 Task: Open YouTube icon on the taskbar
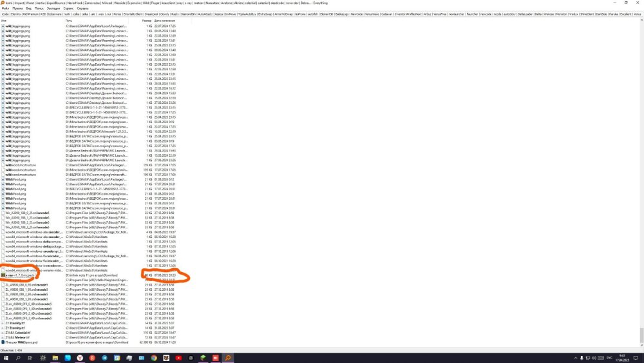pos(178,358)
